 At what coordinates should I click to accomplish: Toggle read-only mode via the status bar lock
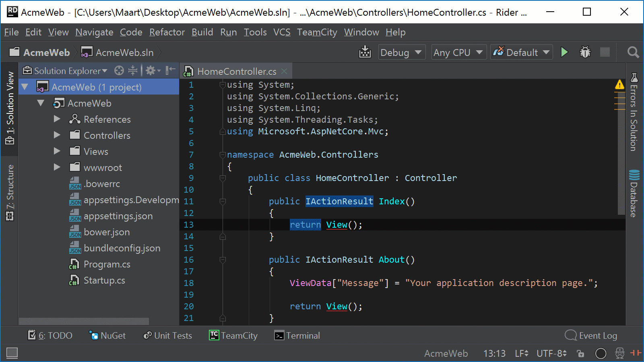[x=580, y=353]
